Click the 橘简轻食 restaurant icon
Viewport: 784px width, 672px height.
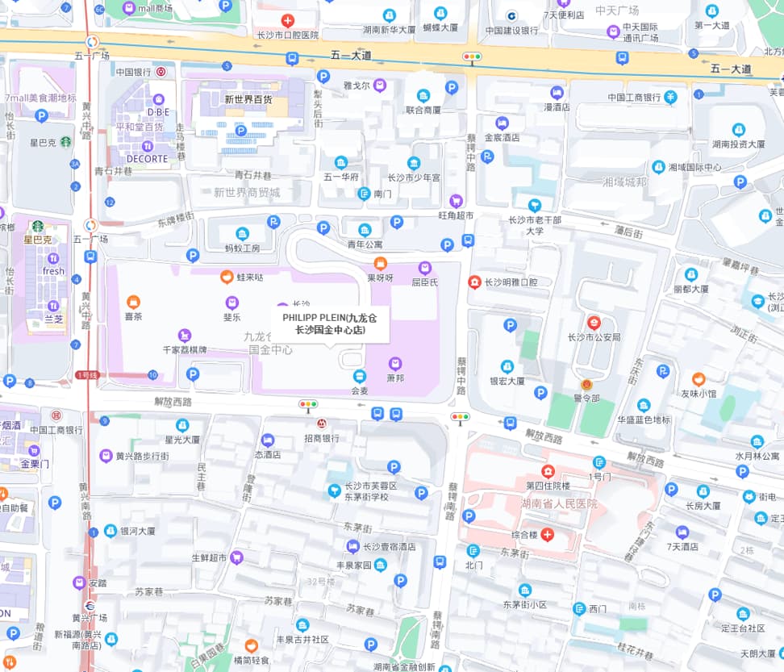(251, 646)
